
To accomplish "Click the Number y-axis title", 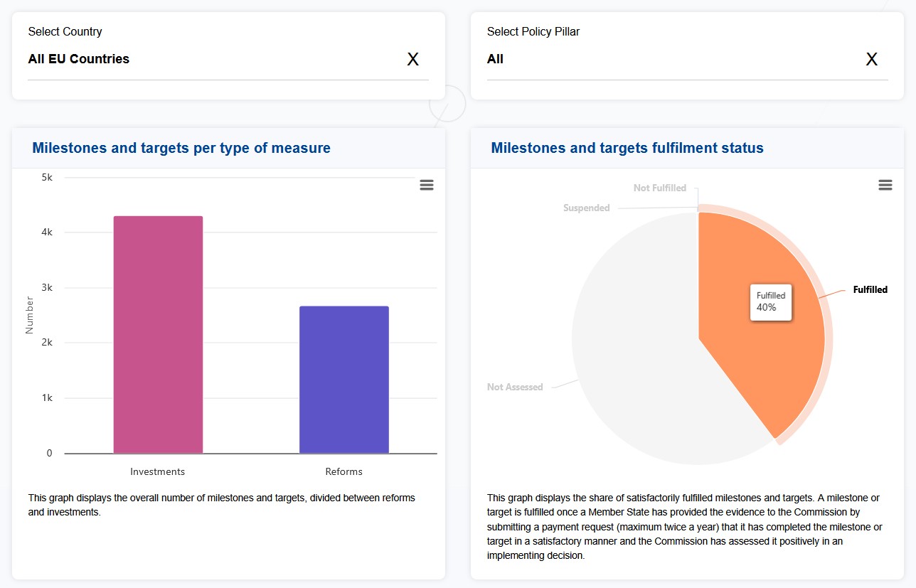I will (30, 315).
